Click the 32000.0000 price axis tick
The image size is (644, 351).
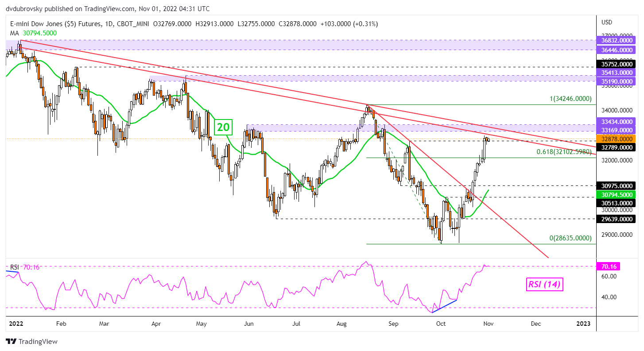tap(617, 160)
